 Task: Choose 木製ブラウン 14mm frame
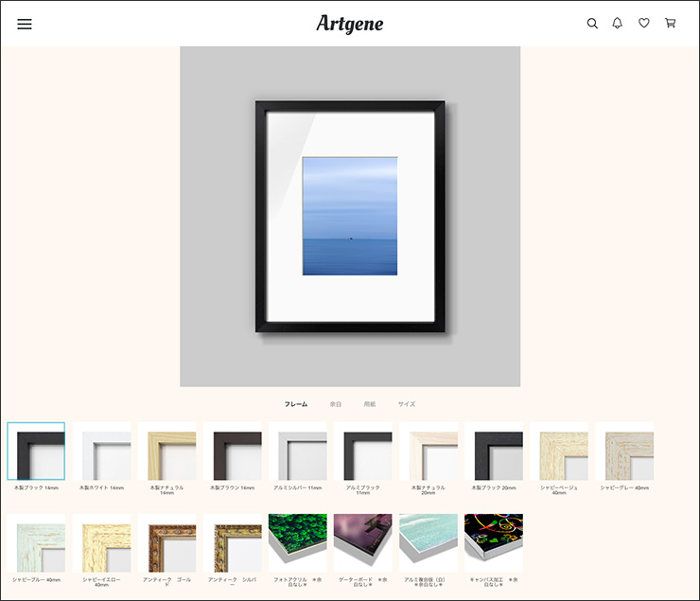point(233,451)
